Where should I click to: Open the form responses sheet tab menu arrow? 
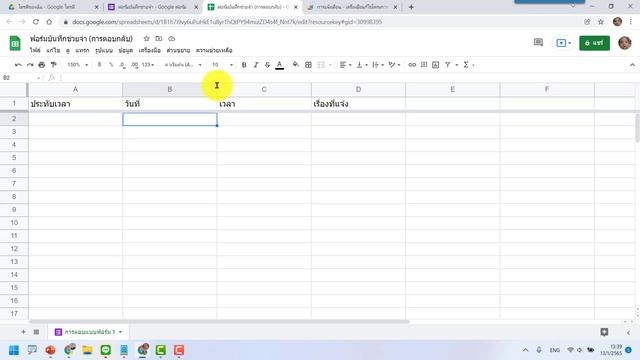coord(120,332)
